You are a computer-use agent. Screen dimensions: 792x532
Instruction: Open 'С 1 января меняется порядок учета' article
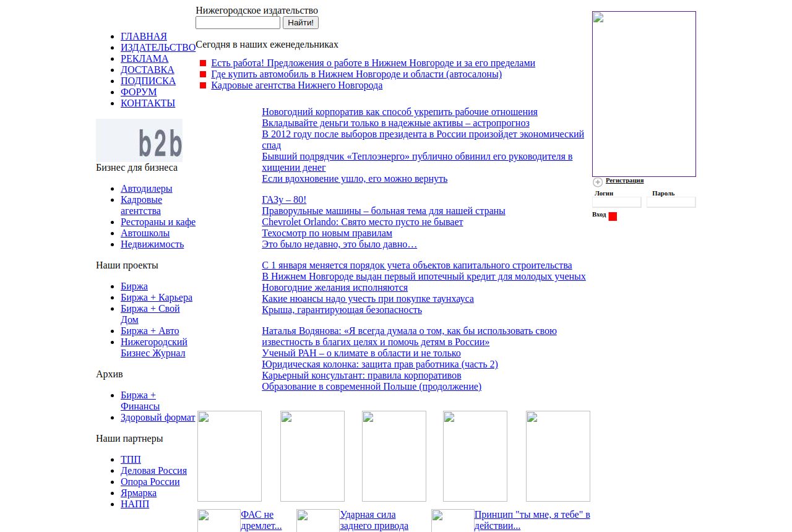[417, 265]
